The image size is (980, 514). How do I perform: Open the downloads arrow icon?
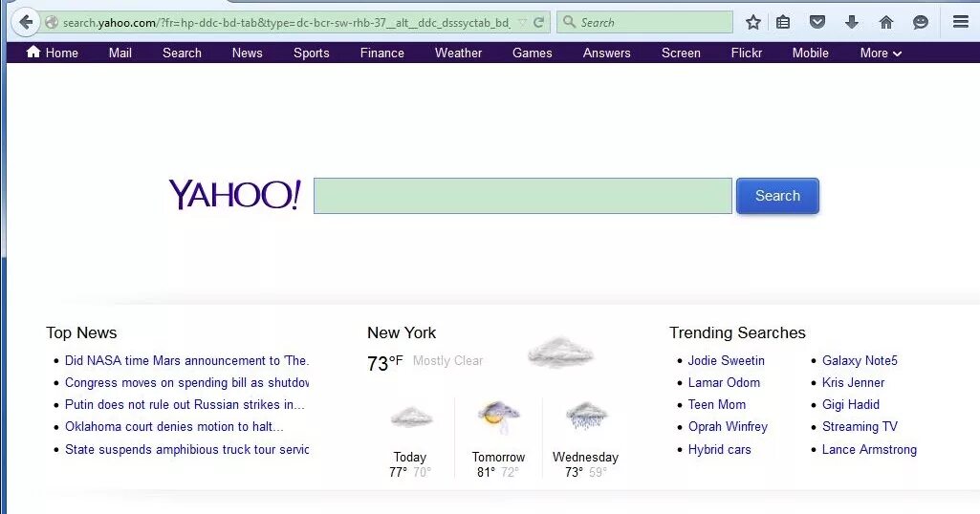point(851,23)
